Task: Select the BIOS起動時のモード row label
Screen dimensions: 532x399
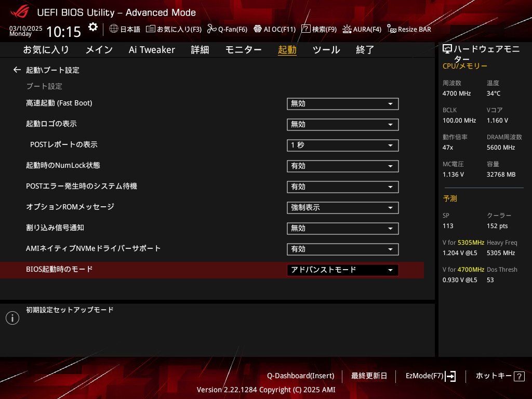Action: (59, 269)
